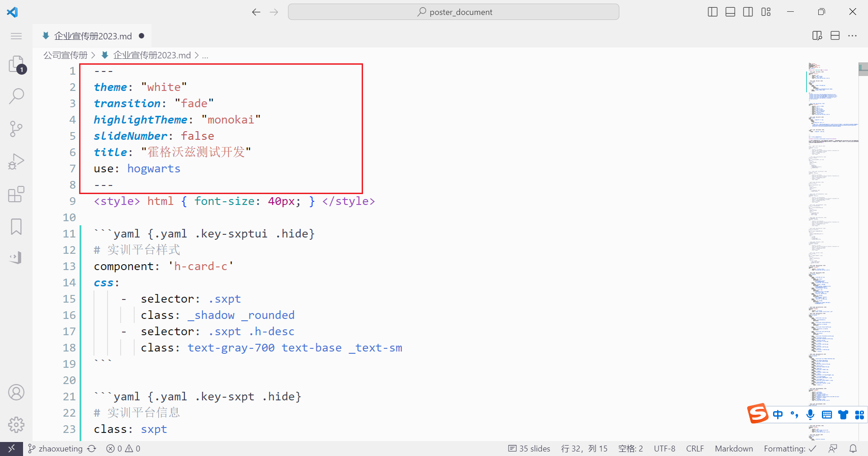Select the Markdown language mode

coord(734,448)
